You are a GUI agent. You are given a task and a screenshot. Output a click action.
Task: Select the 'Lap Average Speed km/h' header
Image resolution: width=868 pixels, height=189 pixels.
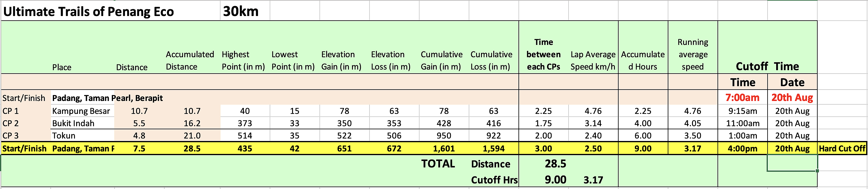[593, 60]
